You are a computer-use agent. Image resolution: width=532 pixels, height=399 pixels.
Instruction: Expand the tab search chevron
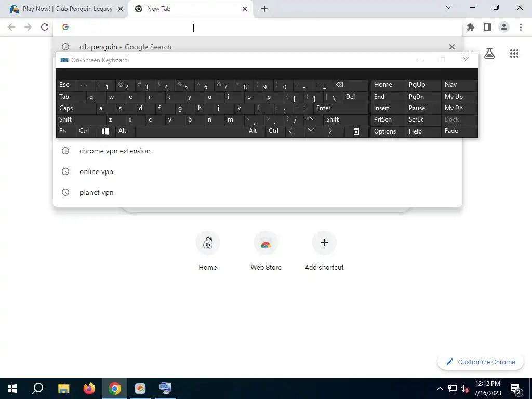pos(448,7)
